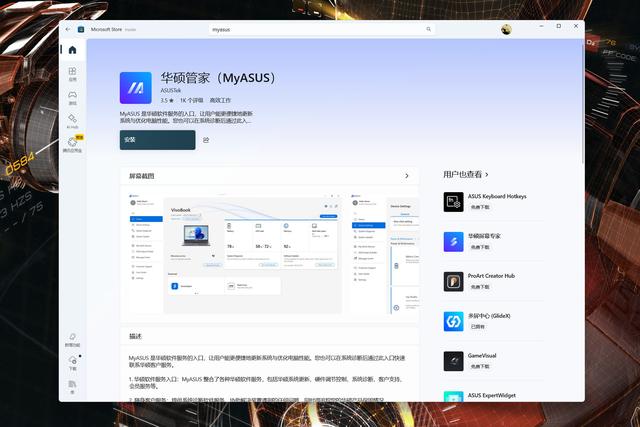Open the ASUSTek publisher link

[171, 90]
